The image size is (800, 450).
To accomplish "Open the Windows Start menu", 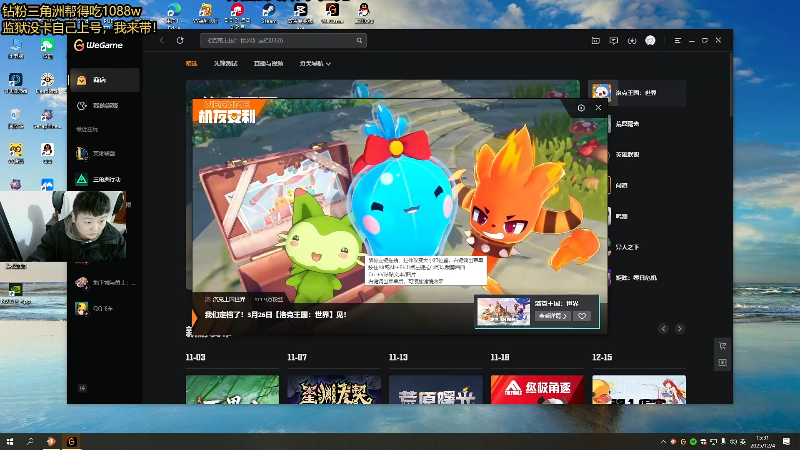I will [10, 441].
